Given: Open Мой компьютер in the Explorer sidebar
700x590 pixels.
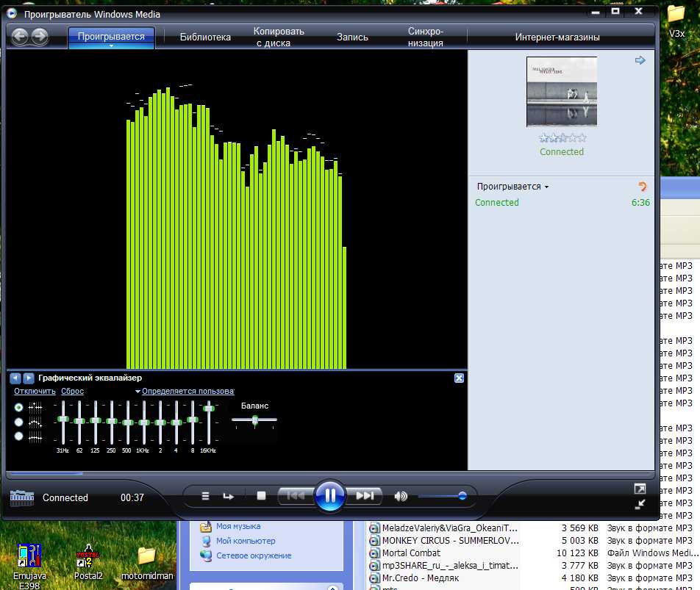Looking at the screenshot, I should pos(246,541).
